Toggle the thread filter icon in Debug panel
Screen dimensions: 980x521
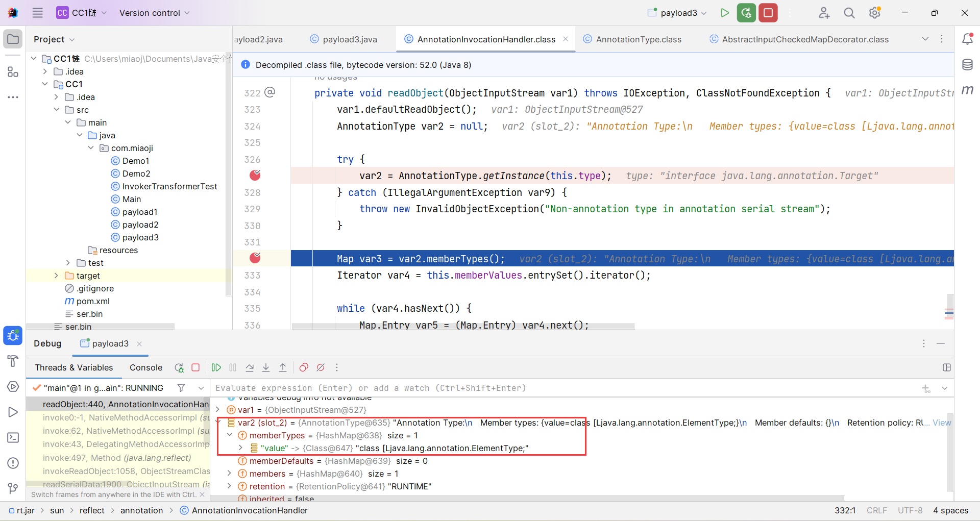coord(181,388)
